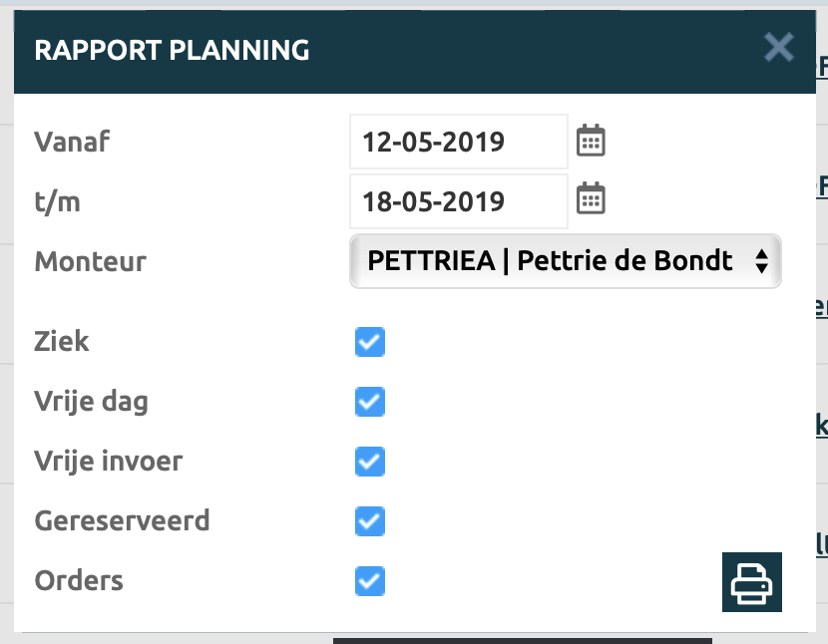Uncheck the Ziek checkbox

click(x=370, y=342)
